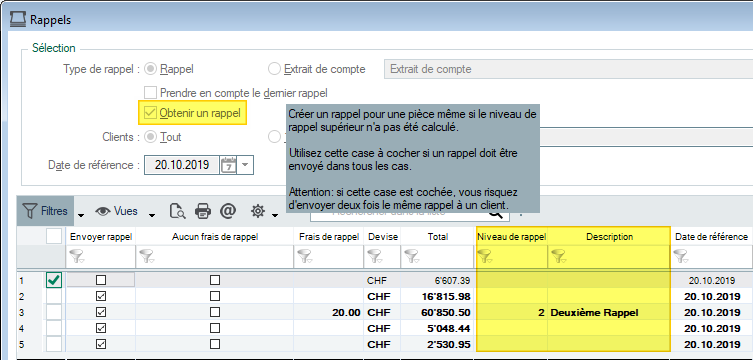
Task: Sort by the Envoyer rappel column header
Action: [x=101, y=237]
